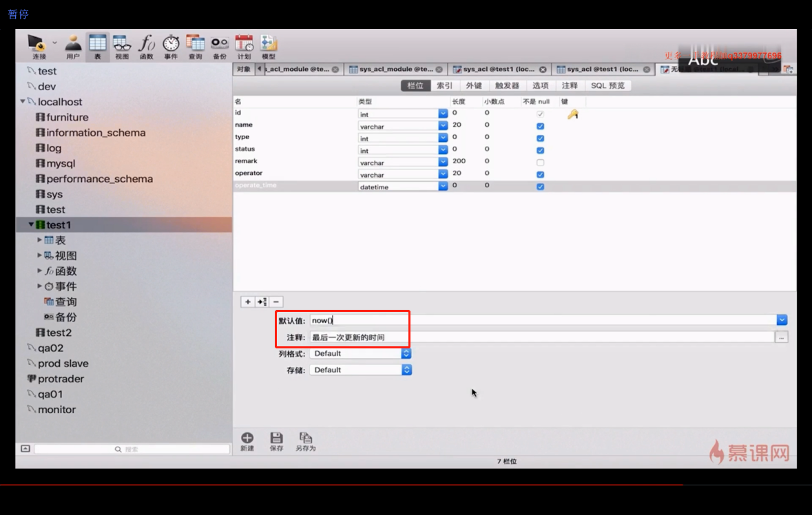The height and width of the screenshot is (515, 812).
Task: Toggle not null checkbox for type
Action: [x=540, y=138]
